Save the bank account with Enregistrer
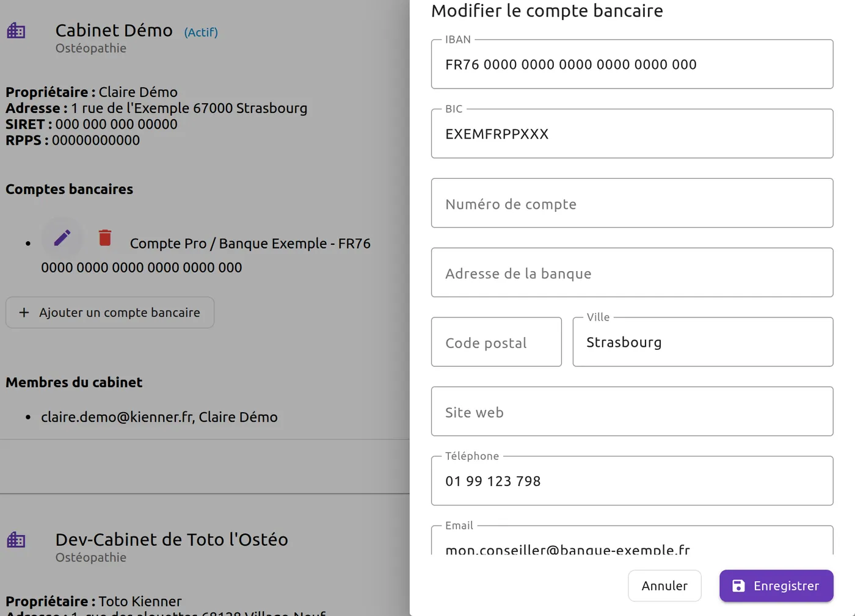The width and height of the screenshot is (855, 616). pyautogui.click(x=776, y=586)
